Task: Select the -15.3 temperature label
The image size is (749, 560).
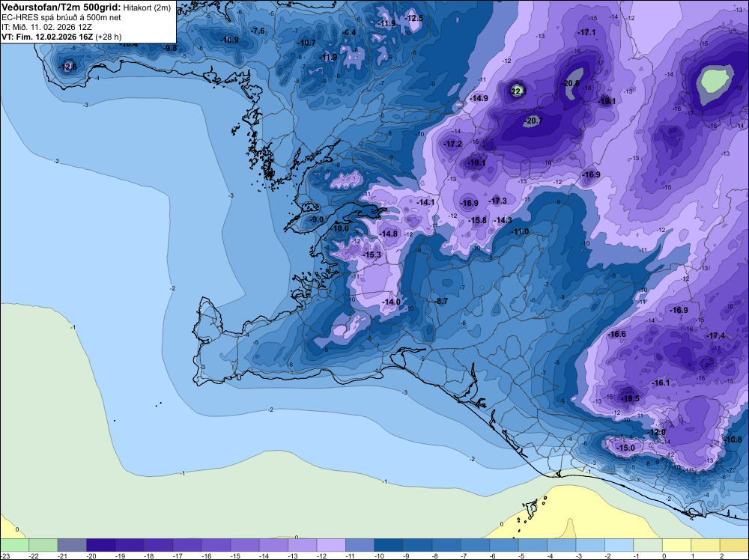Action: pos(372,255)
